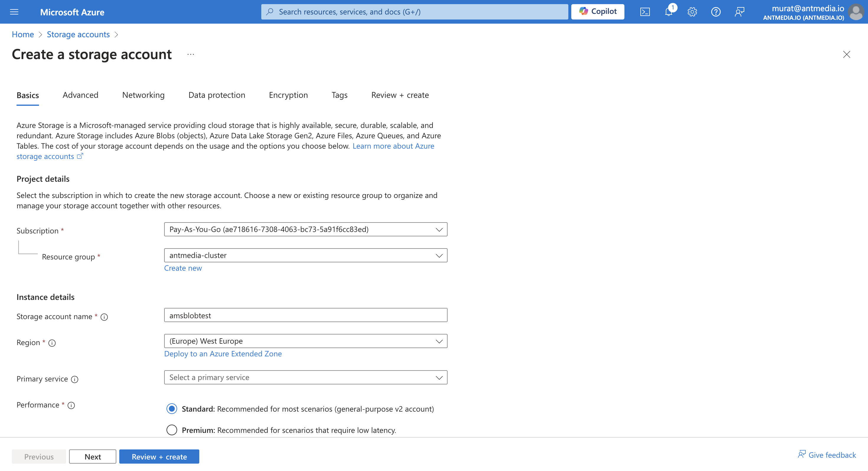Click Create new resource group link
The width and height of the screenshot is (868, 471).
(x=183, y=268)
